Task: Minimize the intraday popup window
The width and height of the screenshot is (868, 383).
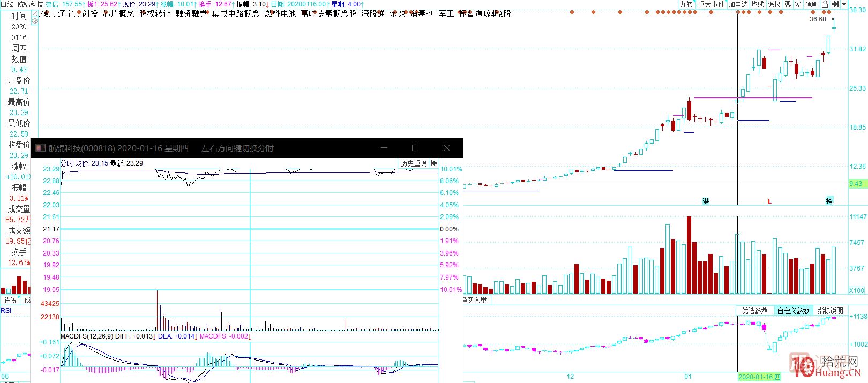Action: [384, 148]
